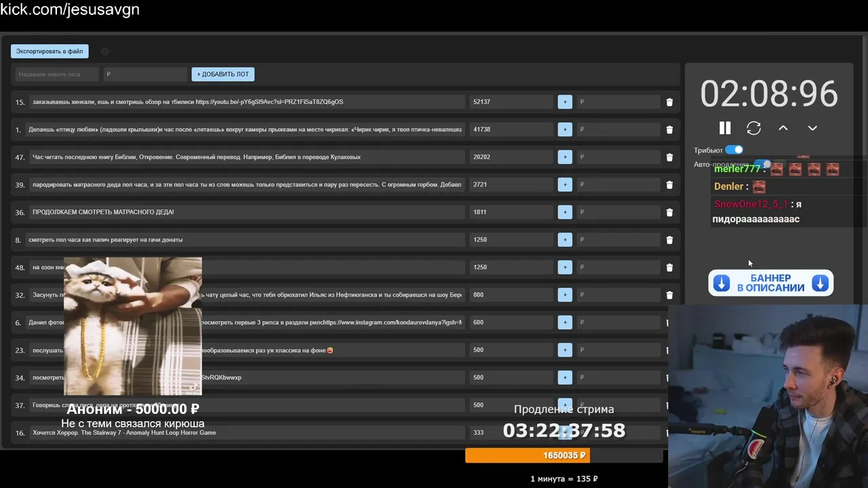Pause the auction timer
This screenshot has width=868, height=488.
(725, 128)
